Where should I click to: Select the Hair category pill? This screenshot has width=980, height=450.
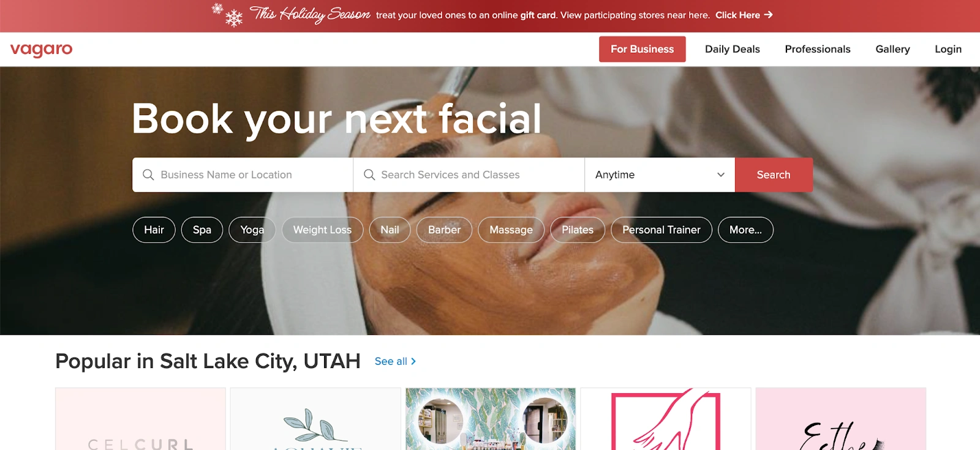[154, 230]
